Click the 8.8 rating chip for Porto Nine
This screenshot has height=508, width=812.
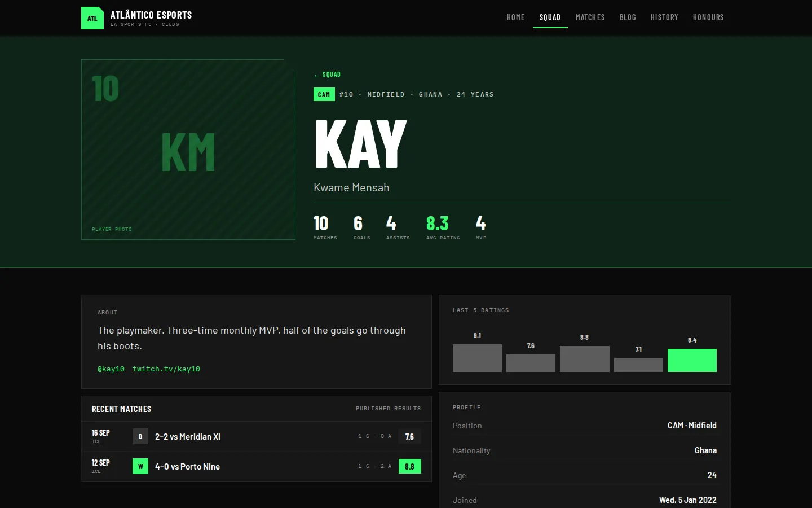410,466
